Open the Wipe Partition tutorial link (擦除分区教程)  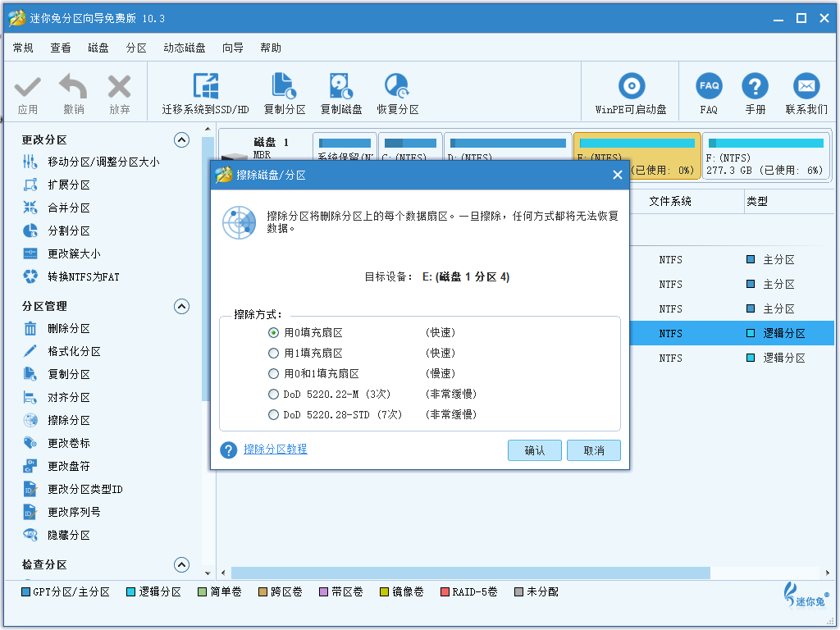[x=276, y=449]
